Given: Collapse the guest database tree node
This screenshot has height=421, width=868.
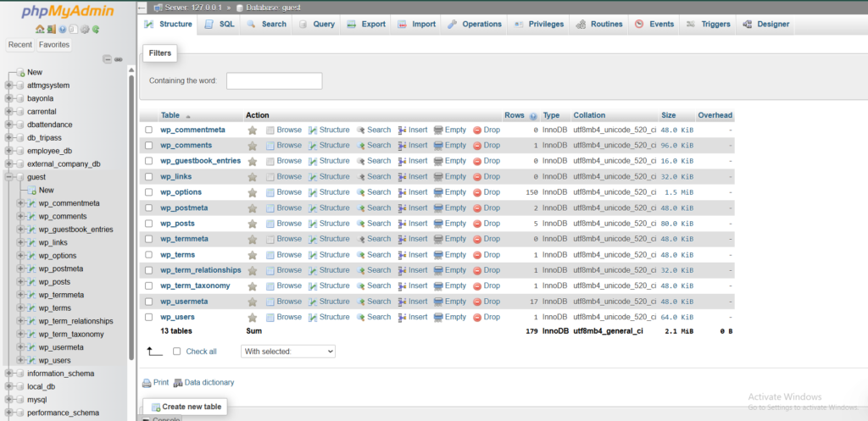Looking at the screenshot, I should tap(9, 177).
